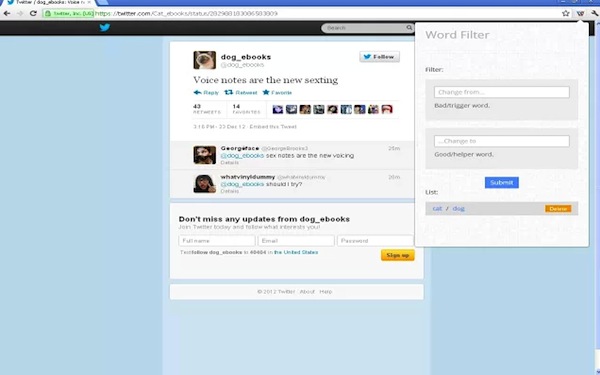
Task: Reload the page with the refresh icon
Action: click(x=33, y=13)
